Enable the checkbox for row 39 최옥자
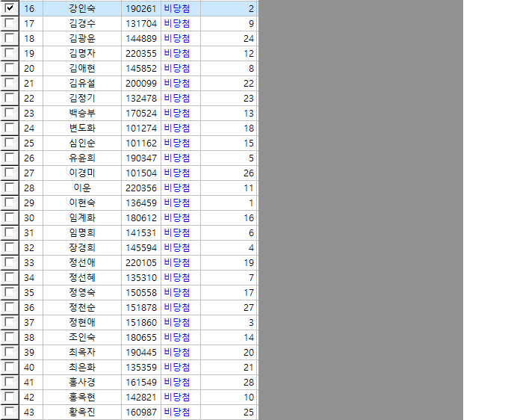Screen dimensions: 508x420 [x=10, y=351]
